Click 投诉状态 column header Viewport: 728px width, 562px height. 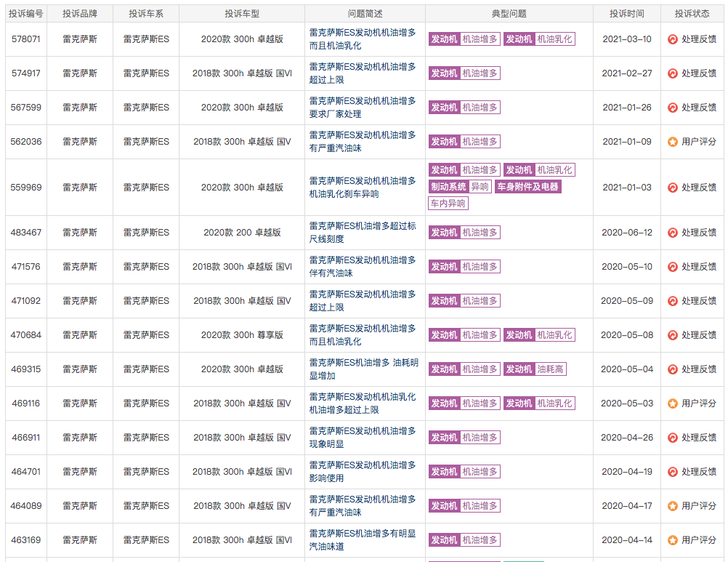(x=692, y=14)
